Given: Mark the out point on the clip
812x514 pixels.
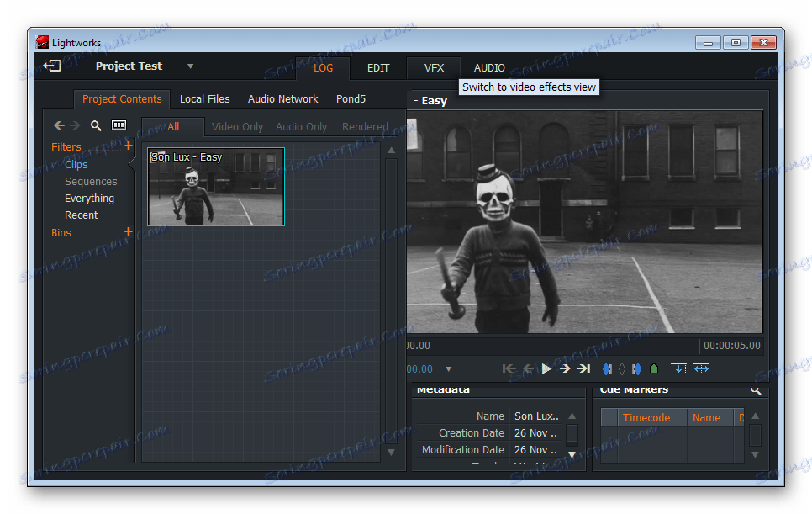Looking at the screenshot, I should [x=636, y=368].
